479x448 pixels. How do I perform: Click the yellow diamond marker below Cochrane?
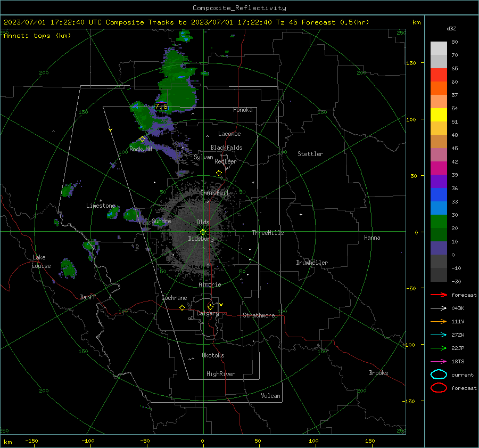click(x=182, y=307)
